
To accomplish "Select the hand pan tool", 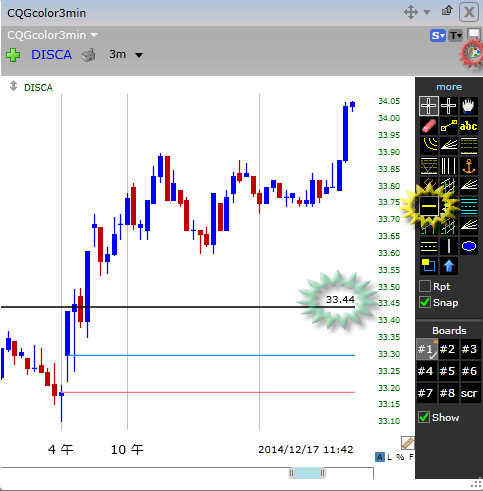I will click(469, 106).
